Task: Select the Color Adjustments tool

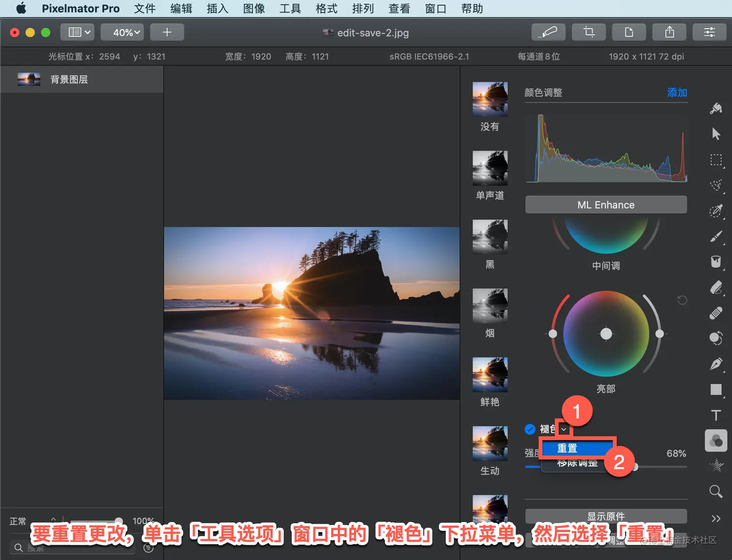Action: click(716, 440)
